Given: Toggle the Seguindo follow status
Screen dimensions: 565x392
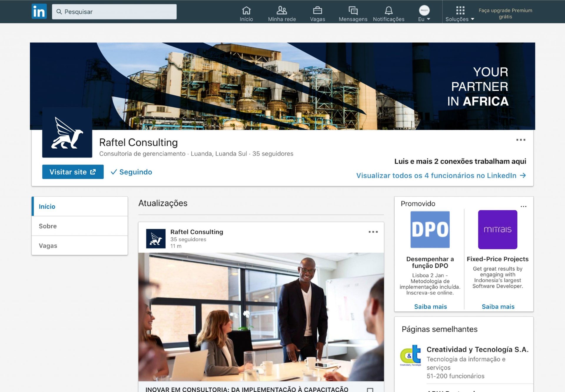Looking at the screenshot, I should click(x=131, y=172).
